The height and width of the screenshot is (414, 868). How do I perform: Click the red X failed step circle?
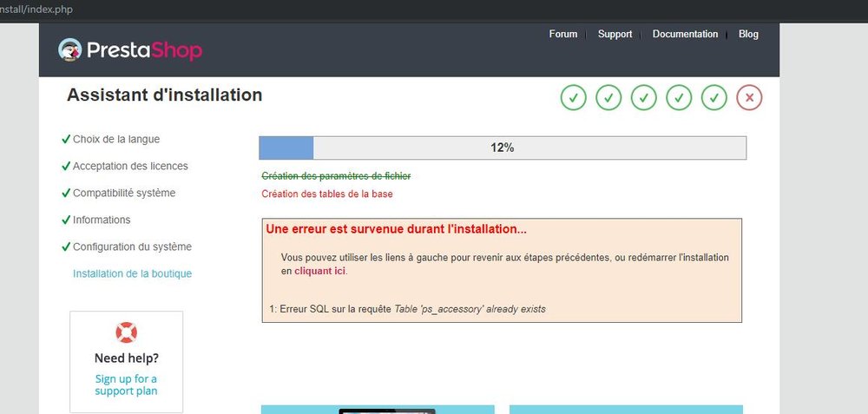point(749,98)
